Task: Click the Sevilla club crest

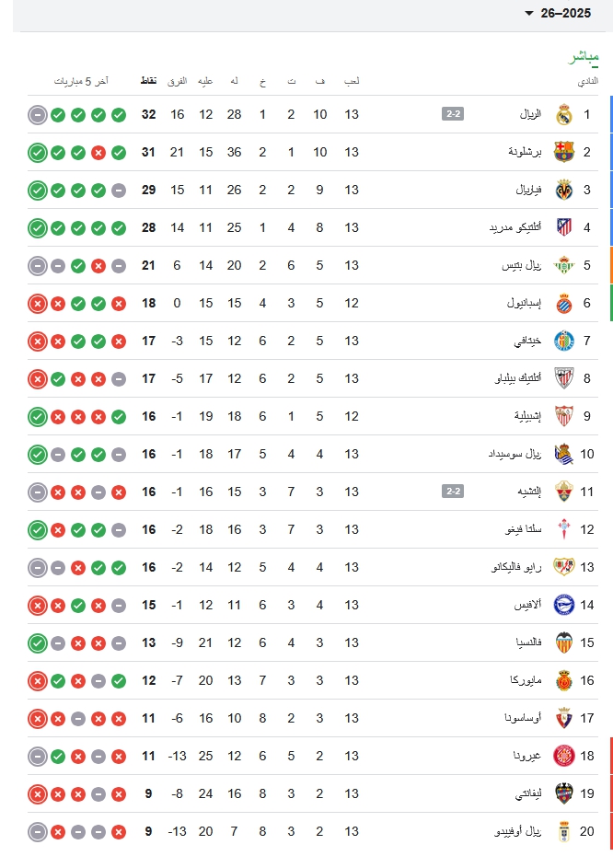Action: [563, 416]
